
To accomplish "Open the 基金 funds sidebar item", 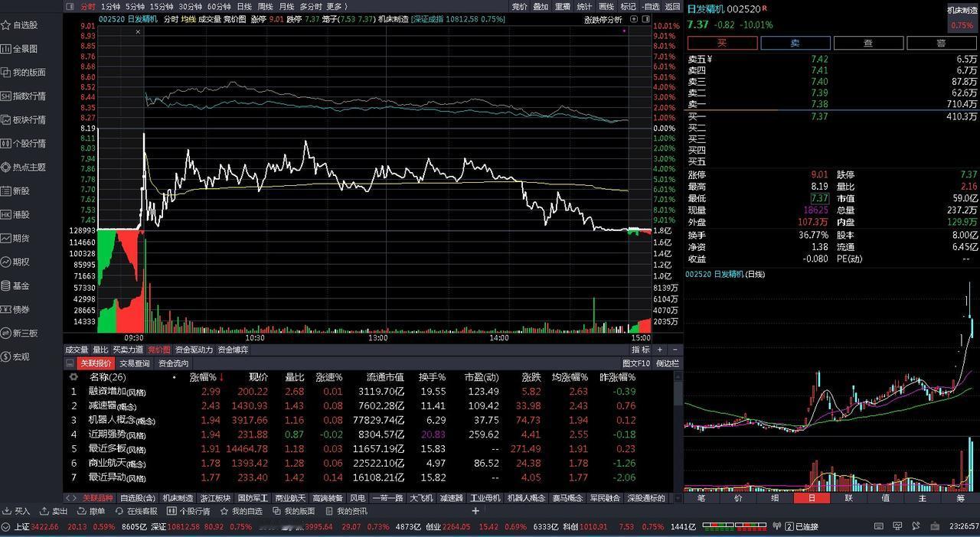I will [x=15, y=286].
